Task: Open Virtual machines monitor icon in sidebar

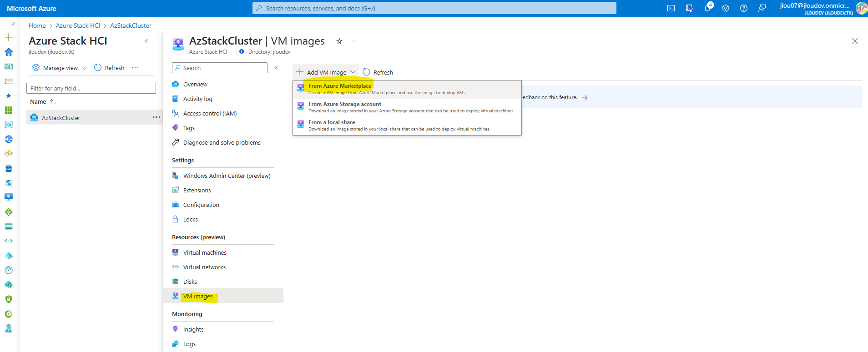Action: point(9,197)
